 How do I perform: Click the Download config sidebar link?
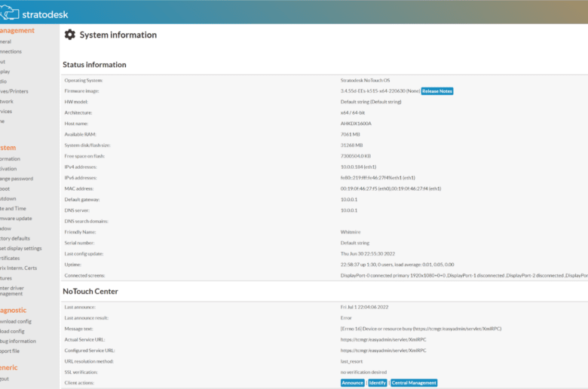pos(16,321)
